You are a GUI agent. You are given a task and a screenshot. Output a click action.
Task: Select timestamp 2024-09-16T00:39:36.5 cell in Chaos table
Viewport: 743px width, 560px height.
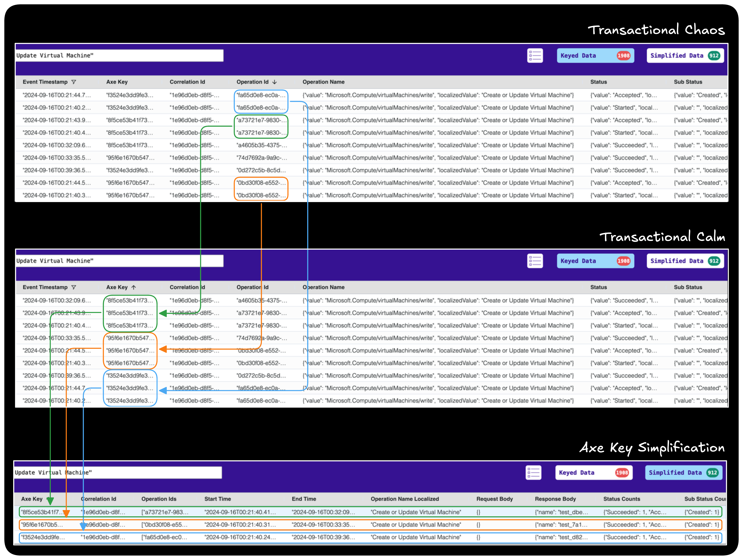click(57, 170)
